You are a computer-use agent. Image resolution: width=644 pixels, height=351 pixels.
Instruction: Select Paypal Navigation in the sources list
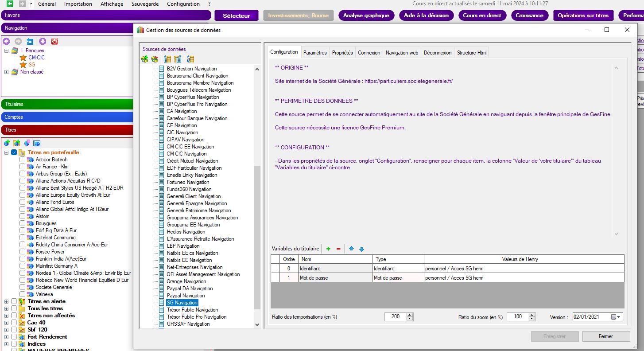pos(186,296)
